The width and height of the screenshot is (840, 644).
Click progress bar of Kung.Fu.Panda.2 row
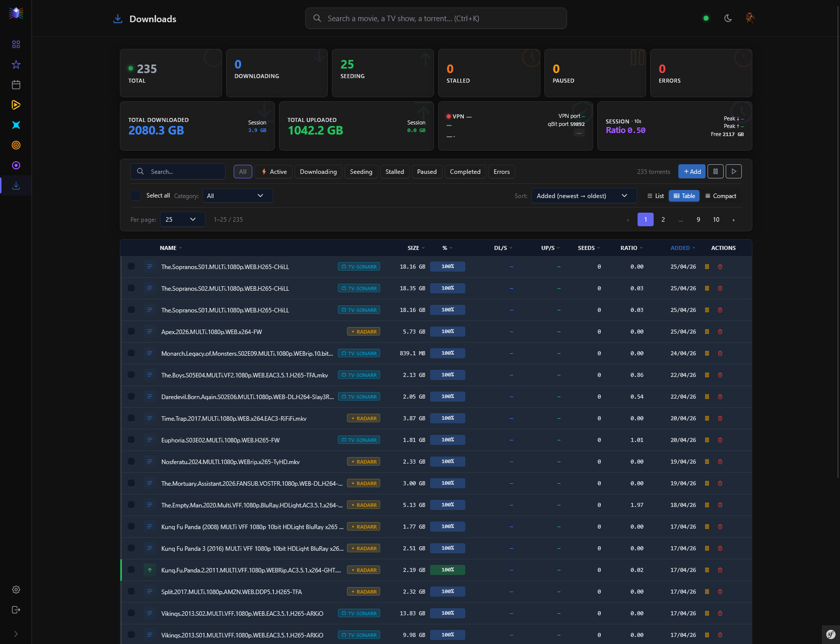(x=448, y=570)
